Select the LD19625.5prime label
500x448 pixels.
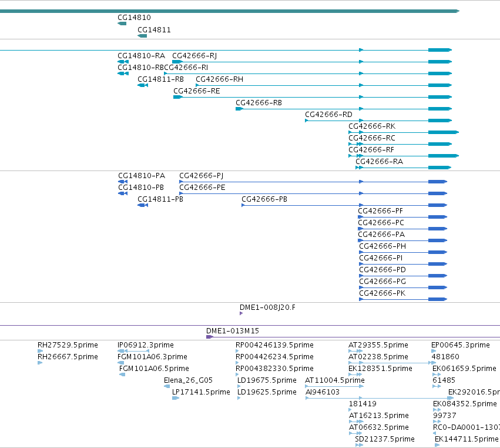click(x=267, y=393)
